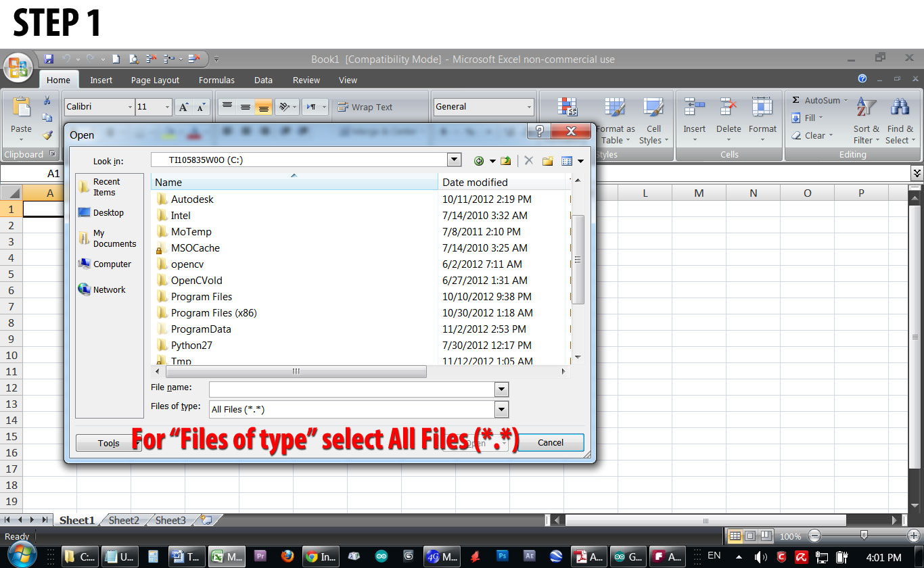Toggle middle align for cell text
Screen dimensions: 924x568
pos(245,106)
